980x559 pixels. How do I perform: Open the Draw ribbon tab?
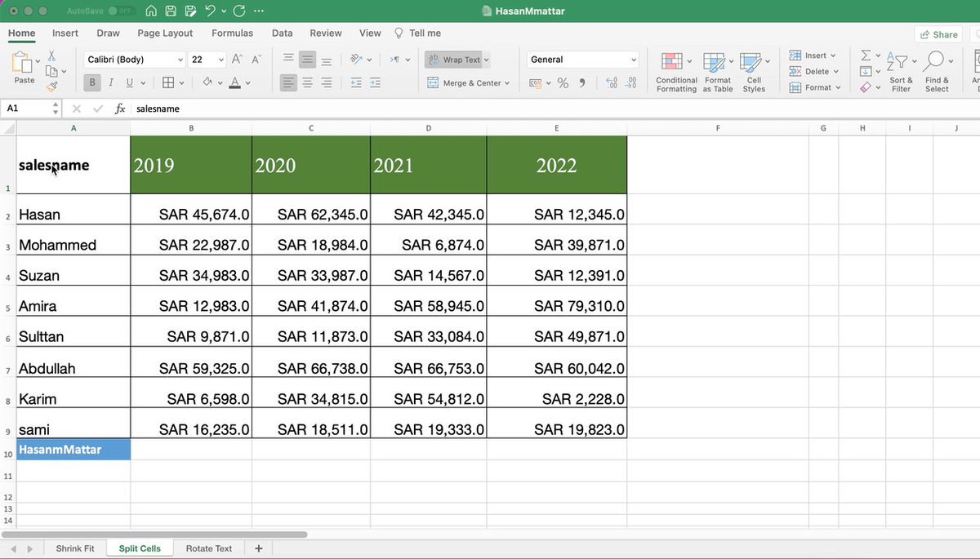click(108, 33)
